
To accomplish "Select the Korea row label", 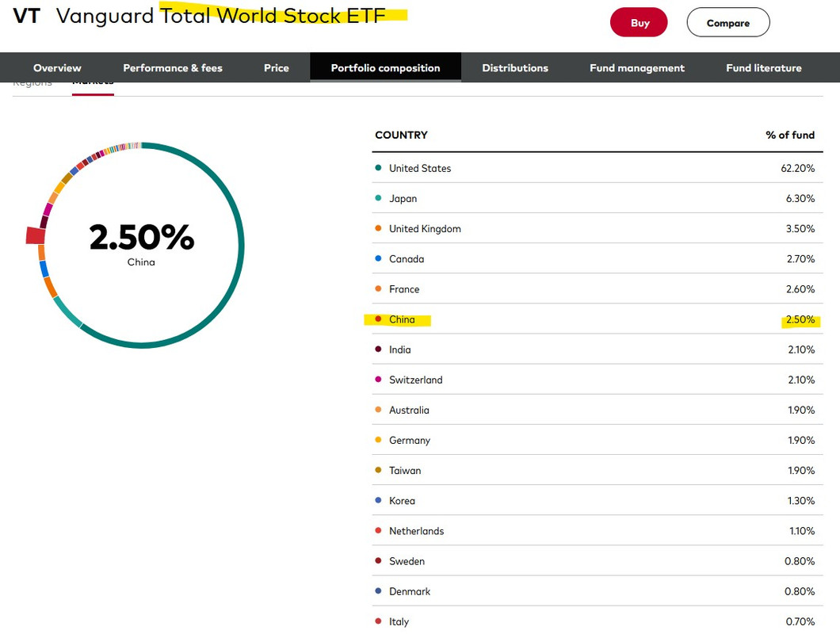I will point(402,501).
